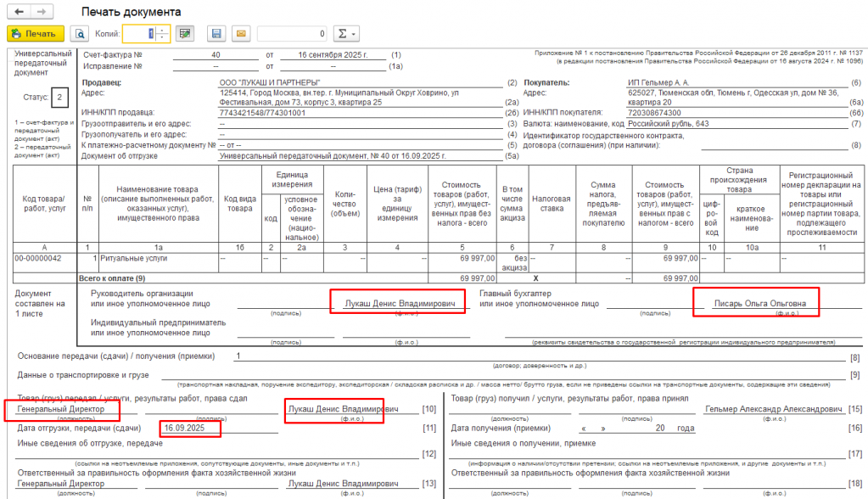Click the Статус box with value 2
The width and height of the screenshot is (868, 499).
[x=59, y=98]
